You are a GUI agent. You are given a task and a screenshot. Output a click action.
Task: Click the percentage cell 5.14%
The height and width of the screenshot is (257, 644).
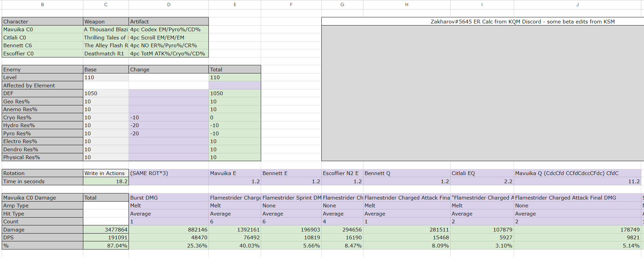tap(577, 245)
